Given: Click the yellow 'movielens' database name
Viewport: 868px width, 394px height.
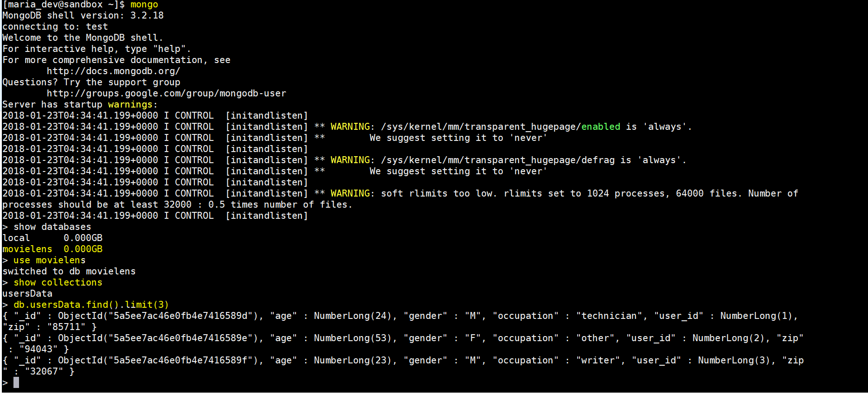Looking at the screenshot, I should click(27, 249).
